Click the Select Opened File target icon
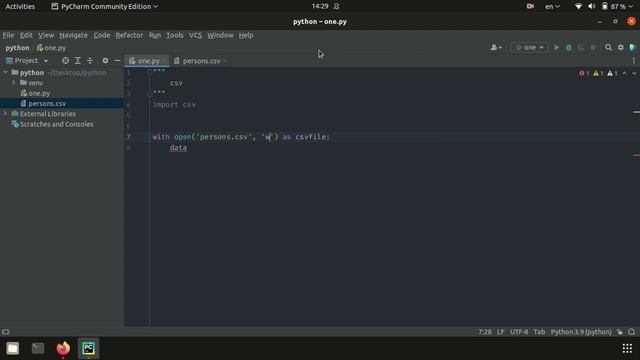 65,60
